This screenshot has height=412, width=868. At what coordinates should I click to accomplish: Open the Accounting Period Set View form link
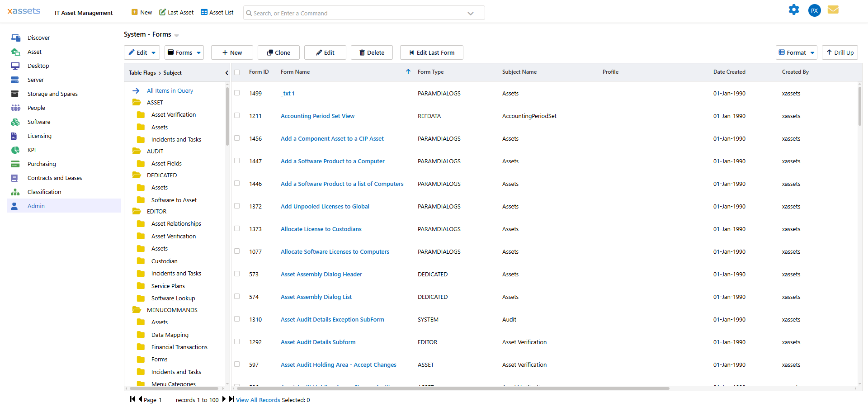tap(317, 116)
